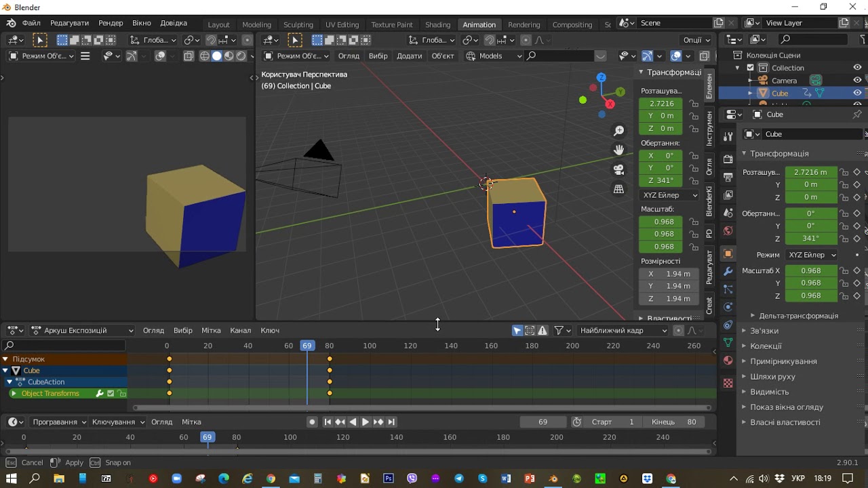Open the Physics properties tab icon
Image resolution: width=868 pixels, height=488 pixels.
coord(728,307)
